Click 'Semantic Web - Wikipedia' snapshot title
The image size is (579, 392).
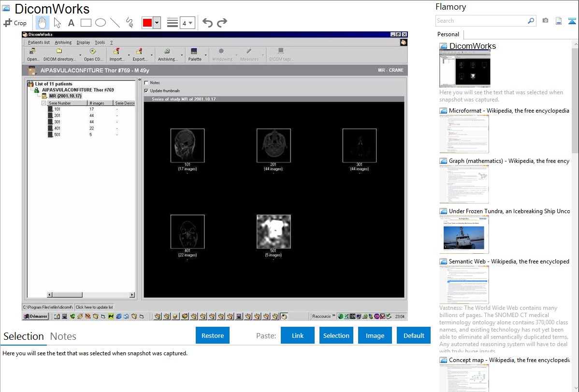pyautogui.click(x=509, y=261)
